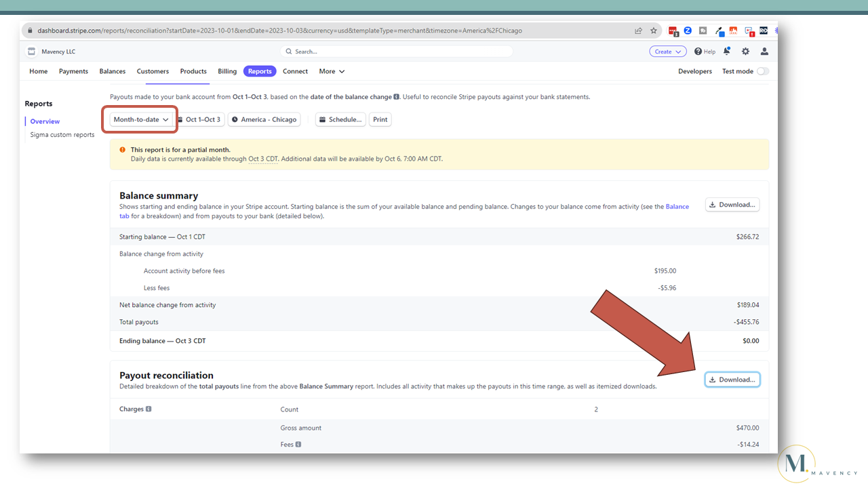Go to the Home tab
The image size is (868, 488).
coord(39,71)
